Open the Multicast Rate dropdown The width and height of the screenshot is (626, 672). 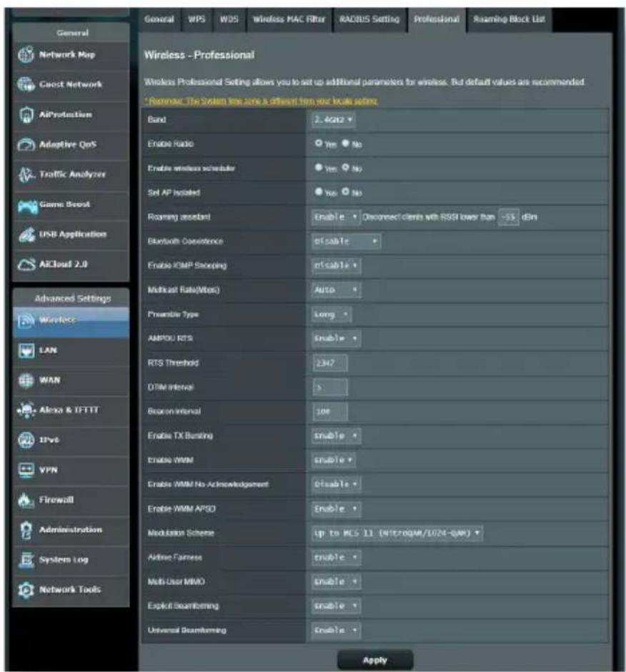point(336,290)
